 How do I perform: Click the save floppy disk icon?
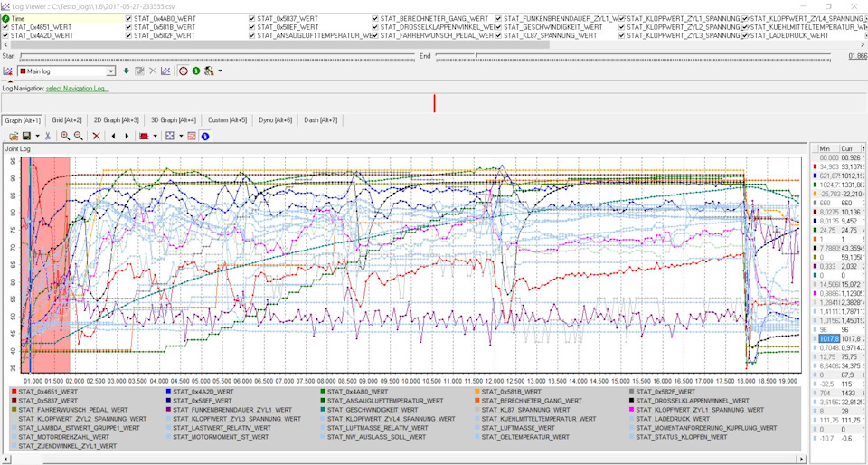tap(27, 136)
